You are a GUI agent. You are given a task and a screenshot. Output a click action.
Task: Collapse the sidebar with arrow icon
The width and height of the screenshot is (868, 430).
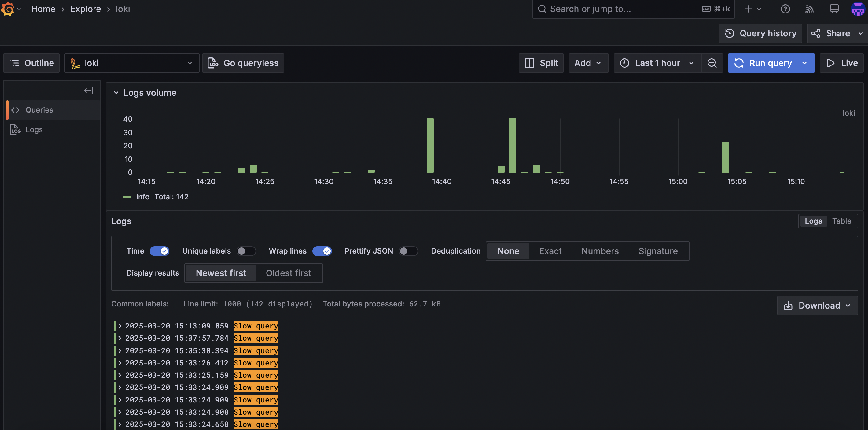[89, 91]
